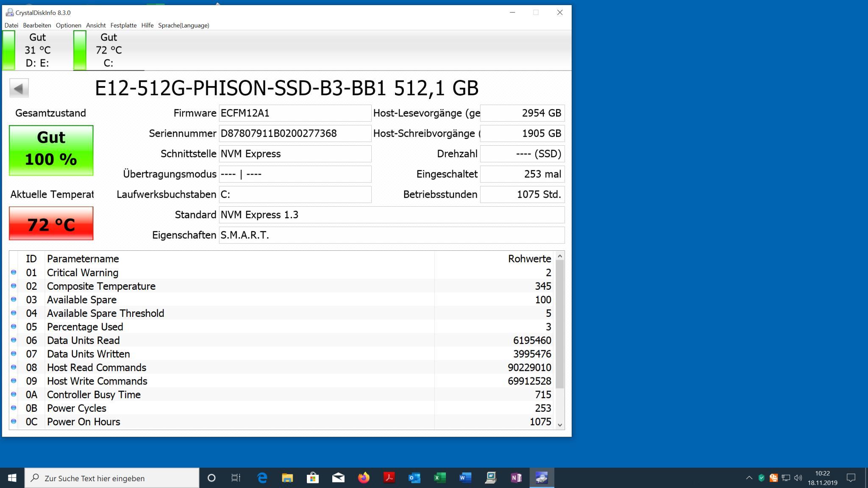Image resolution: width=868 pixels, height=488 pixels.
Task: Select the Data Units Written row
Action: [282, 354]
